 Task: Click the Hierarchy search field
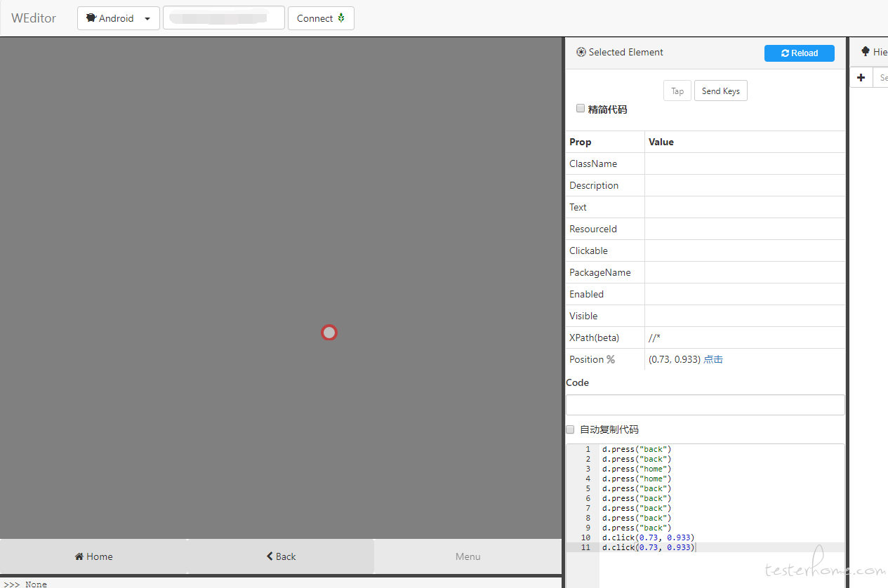point(881,78)
